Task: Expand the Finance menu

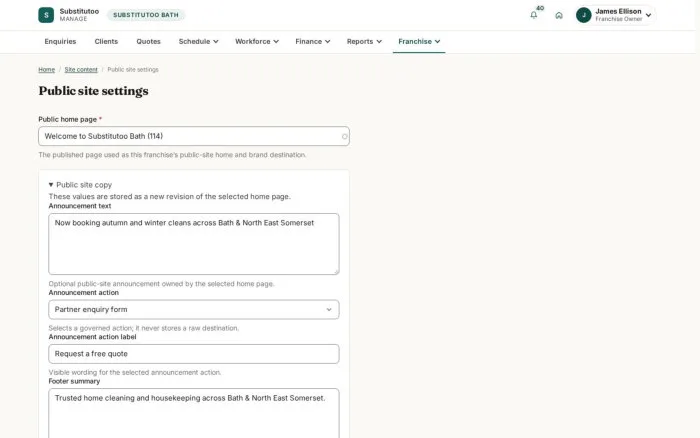Action: [312, 42]
